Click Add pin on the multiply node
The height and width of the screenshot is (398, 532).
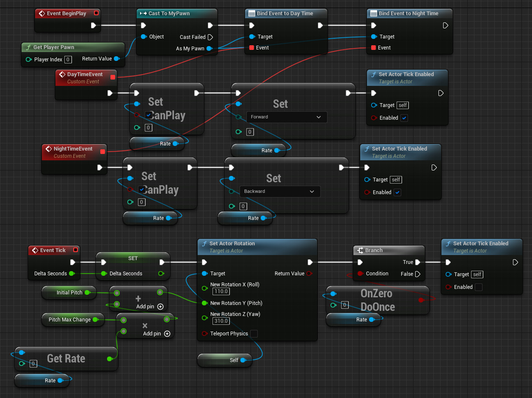click(x=167, y=334)
